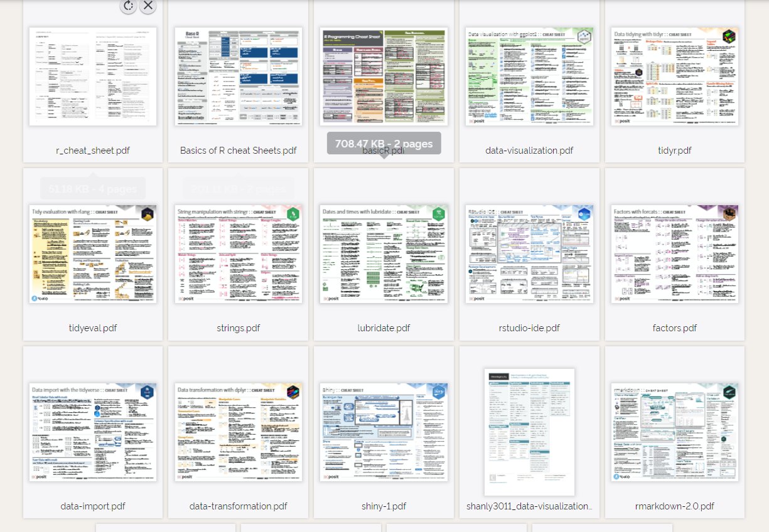This screenshot has width=769, height=532.
Task: Select the Dates and times lubridate thumbnail
Action: pos(384,253)
